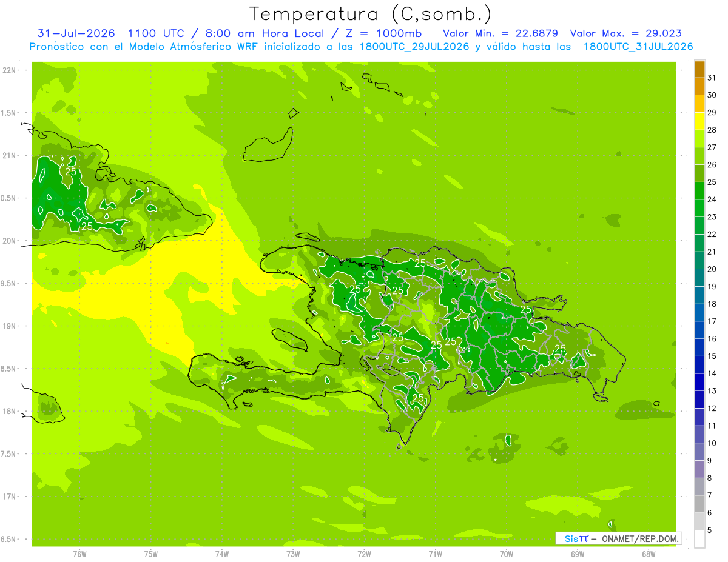
Task: Click the Temperatura (C,somb.) title
Action: (x=371, y=14)
